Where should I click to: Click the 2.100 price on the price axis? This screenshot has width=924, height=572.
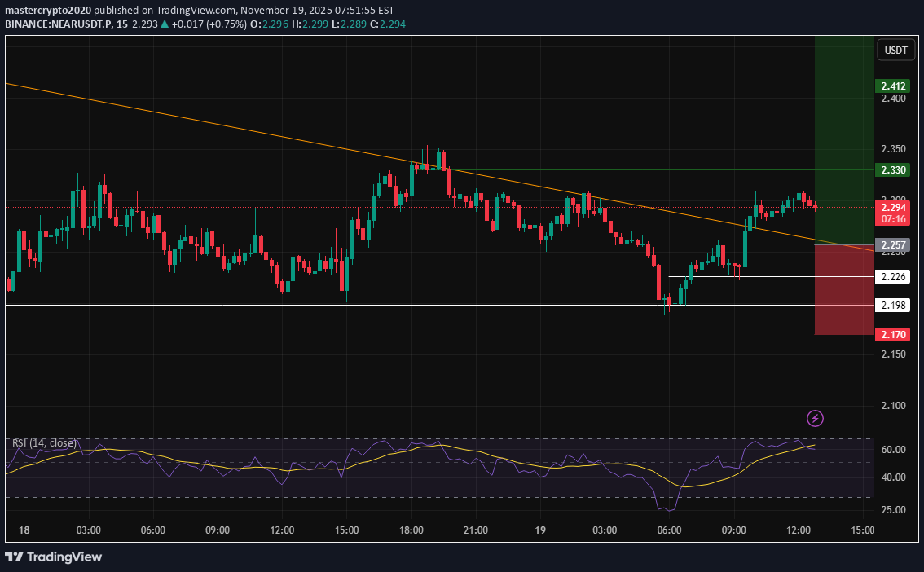click(x=894, y=406)
